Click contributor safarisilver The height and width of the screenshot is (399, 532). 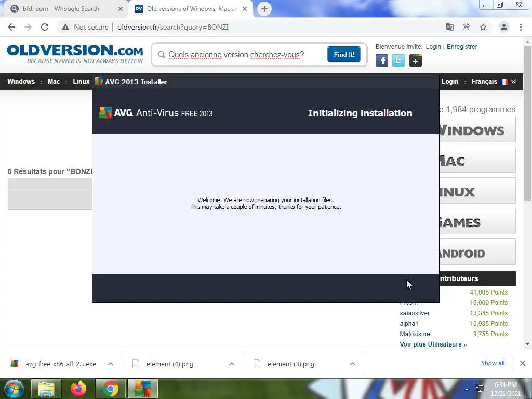[415, 313]
